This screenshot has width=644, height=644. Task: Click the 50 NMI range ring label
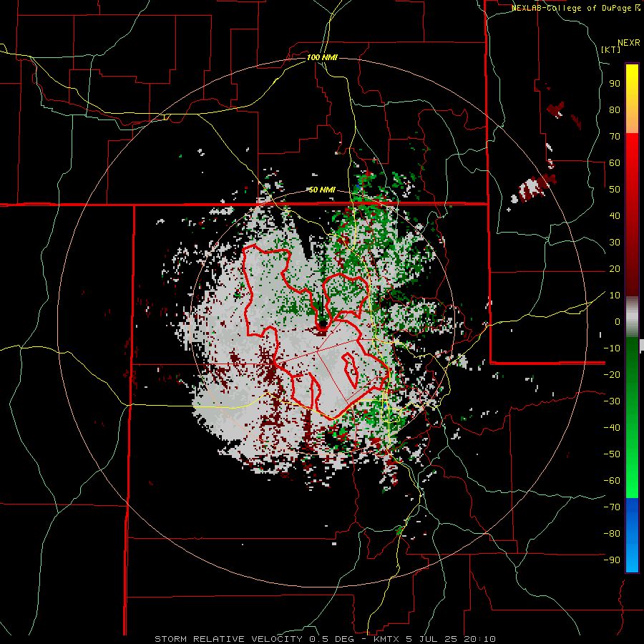tap(322, 190)
